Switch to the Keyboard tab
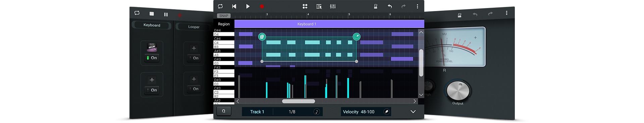 pos(152,25)
